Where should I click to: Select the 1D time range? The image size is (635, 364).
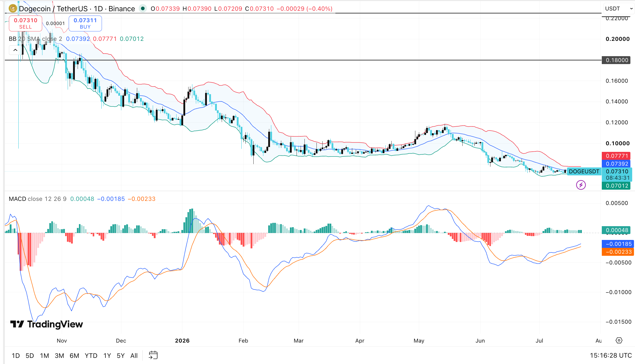(16, 356)
